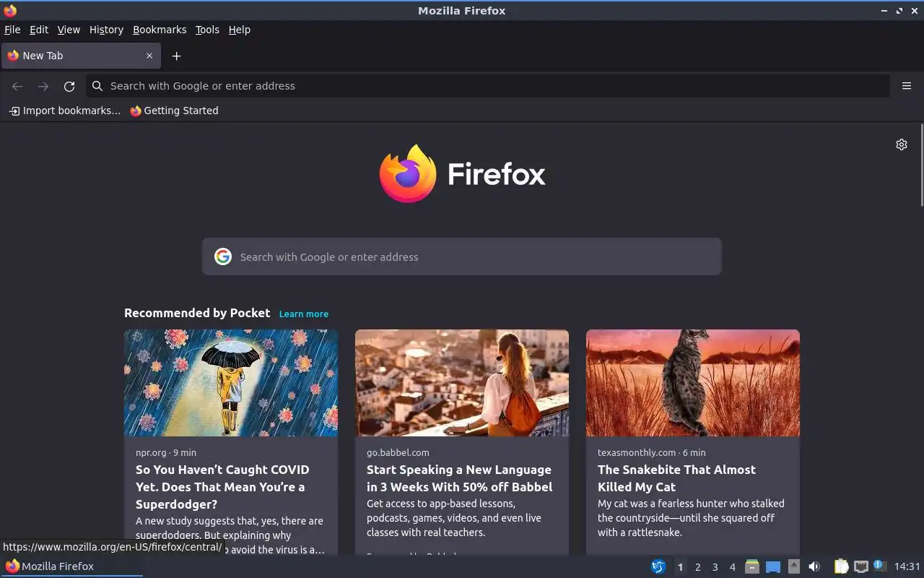Screen dimensions: 924x578
Task: Open Getting Started bookmark
Action: (174, 111)
